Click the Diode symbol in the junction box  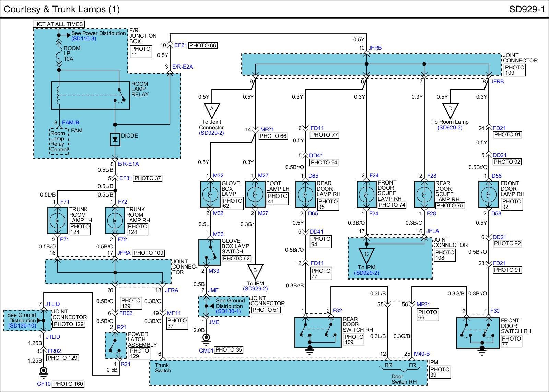(x=115, y=140)
